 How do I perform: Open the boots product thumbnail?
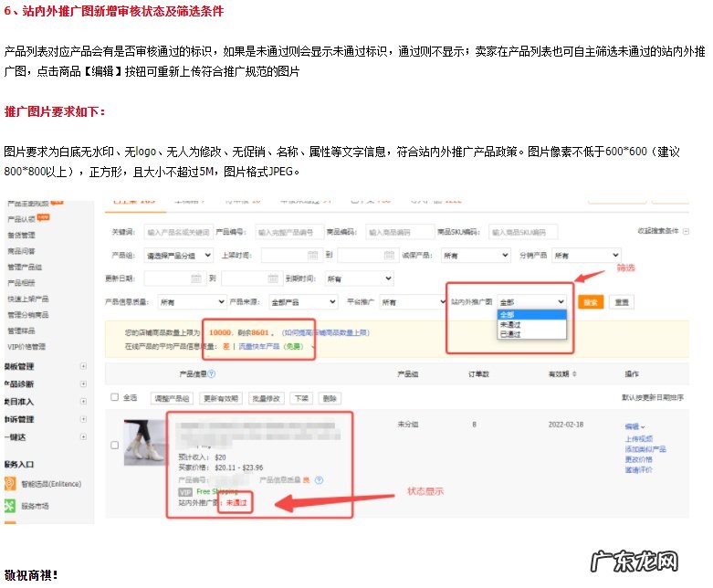click(145, 443)
